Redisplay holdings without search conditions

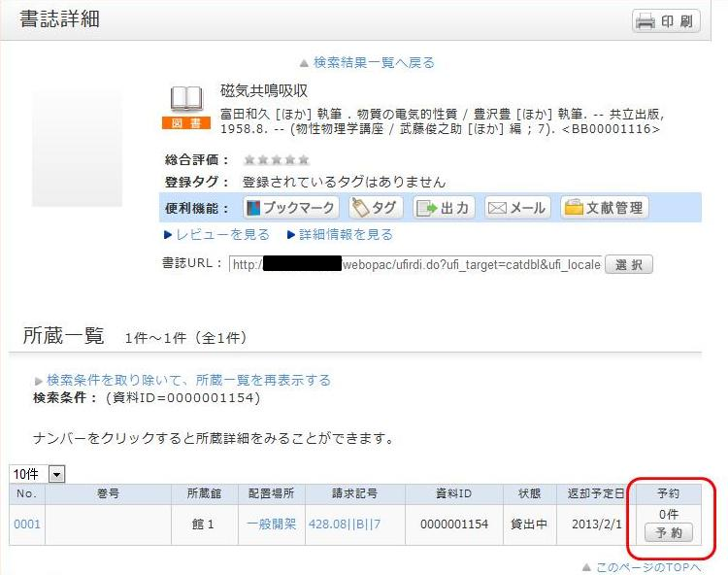click(x=188, y=380)
